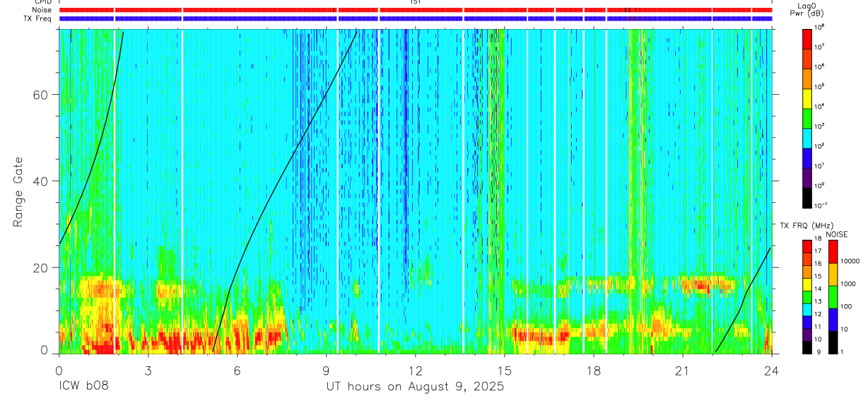868x401 pixels.
Task: Click the red Noise strip above the plot
Action: [416, 10]
